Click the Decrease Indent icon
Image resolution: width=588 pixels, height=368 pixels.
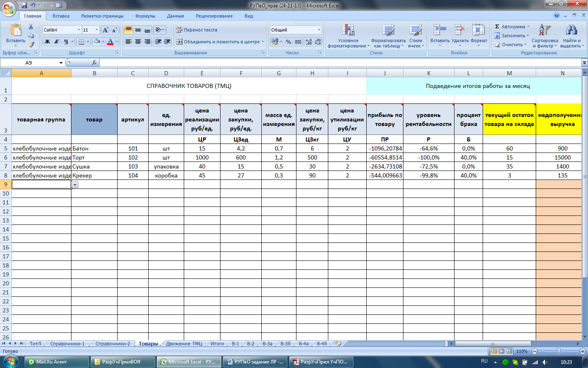158,42
